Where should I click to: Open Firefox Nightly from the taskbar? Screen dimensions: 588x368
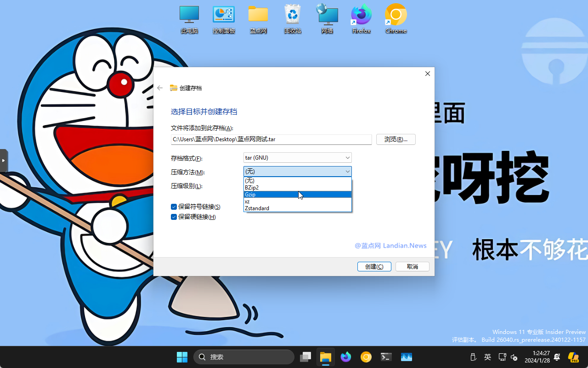[346, 357]
